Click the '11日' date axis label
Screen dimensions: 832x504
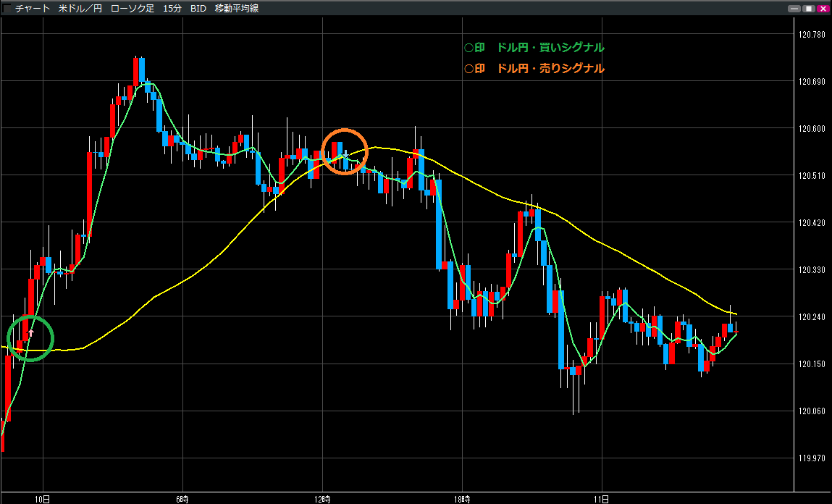click(601, 499)
